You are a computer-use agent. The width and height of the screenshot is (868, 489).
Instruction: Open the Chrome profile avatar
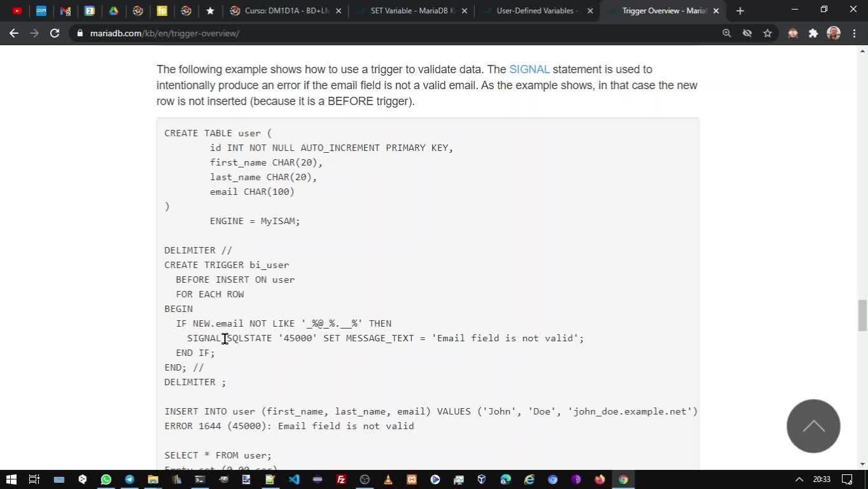tap(834, 33)
